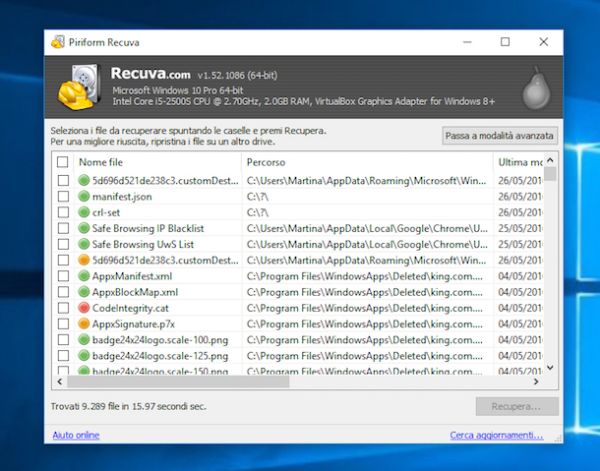Open the Cerca aggiornamenti link
The image size is (600, 471).
tap(496, 435)
